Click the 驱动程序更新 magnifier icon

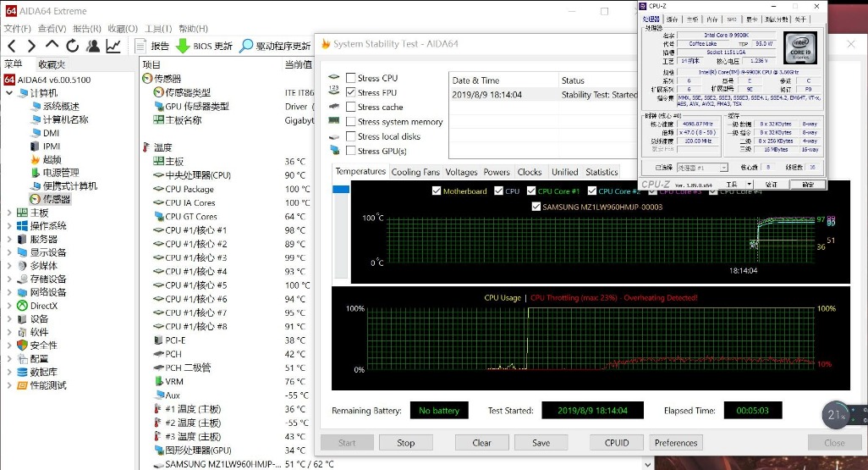click(246, 46)
